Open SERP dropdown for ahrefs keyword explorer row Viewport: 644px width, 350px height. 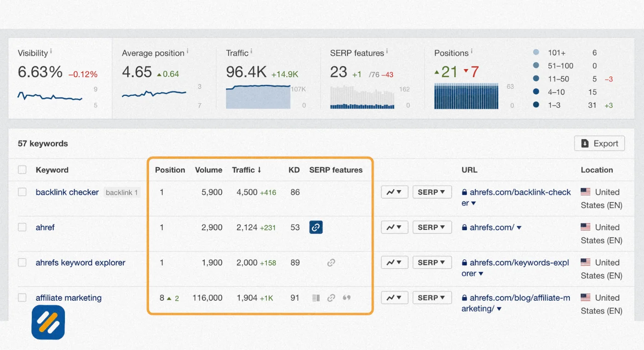[x=432, y=262]
